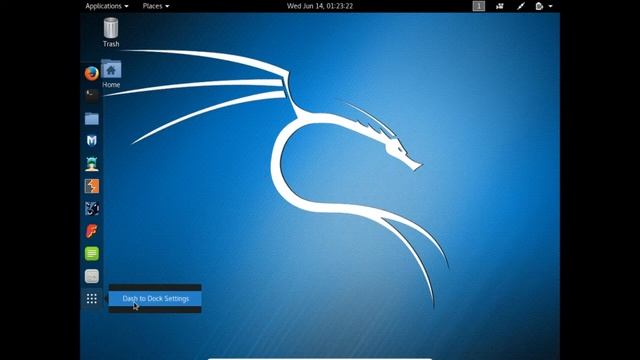Click the screen recorder camera icon
Screen dimensions: 640x360
tap(500, 6)
